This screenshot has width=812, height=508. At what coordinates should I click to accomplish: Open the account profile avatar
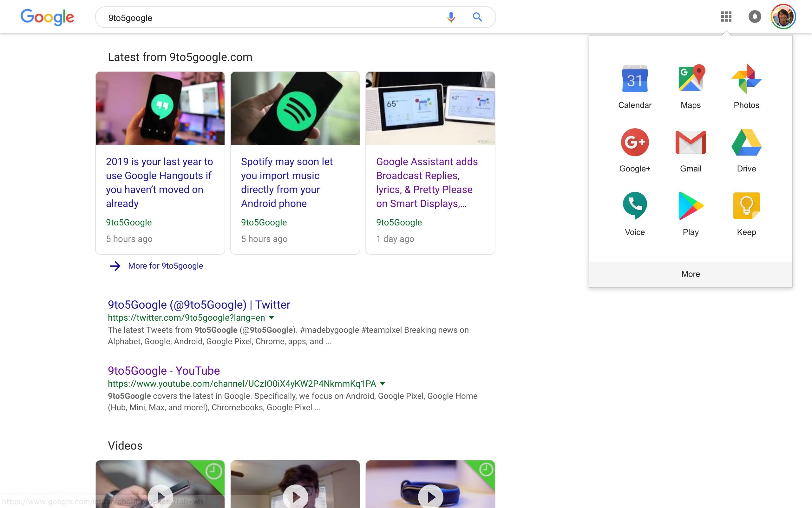coord(783,17)
